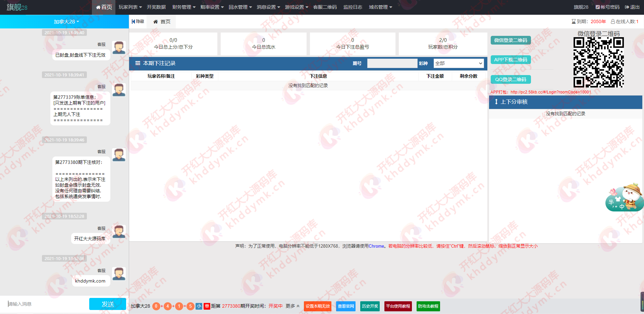Open 彩种 全部 select box
The image size is (644, 314).
(x=459, y=63)
